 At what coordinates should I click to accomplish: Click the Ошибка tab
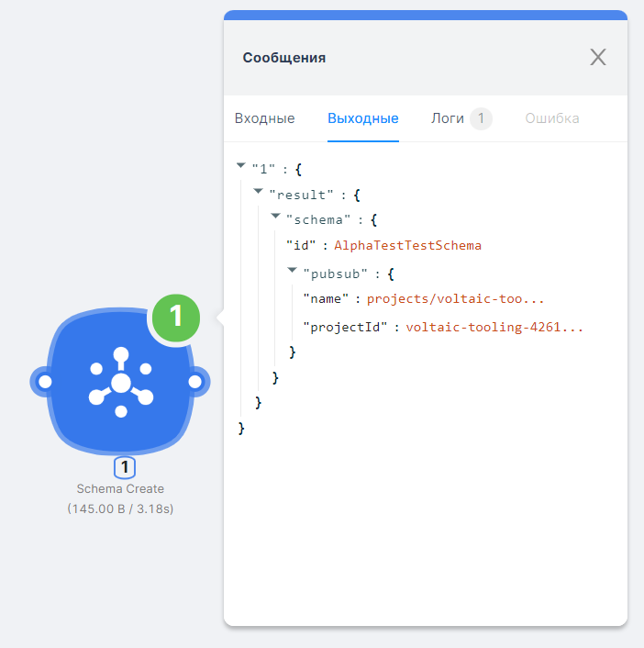point(551,118)
